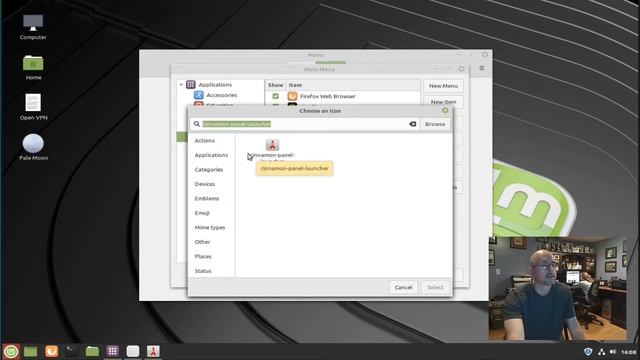Select the Emoji icon category
Image resolution: width=640 pixels, height=360 pixels.
tap(202, 213)
